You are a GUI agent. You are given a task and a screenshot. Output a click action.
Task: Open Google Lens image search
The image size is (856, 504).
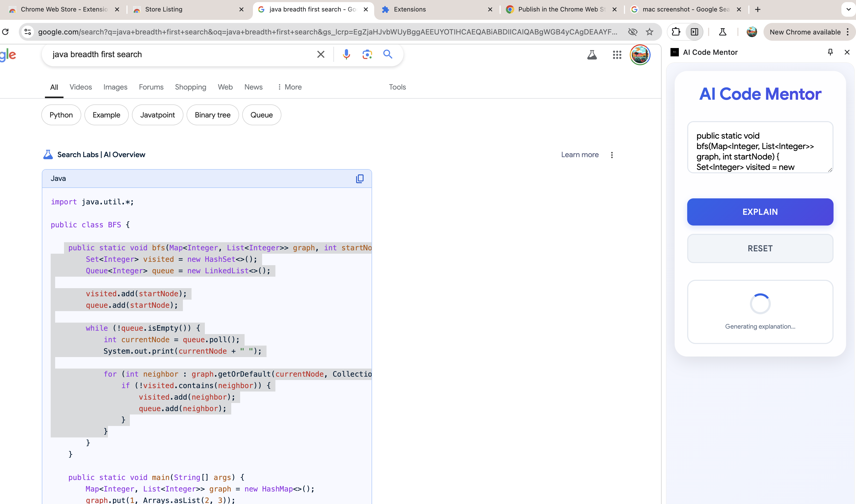pos(367,54)
